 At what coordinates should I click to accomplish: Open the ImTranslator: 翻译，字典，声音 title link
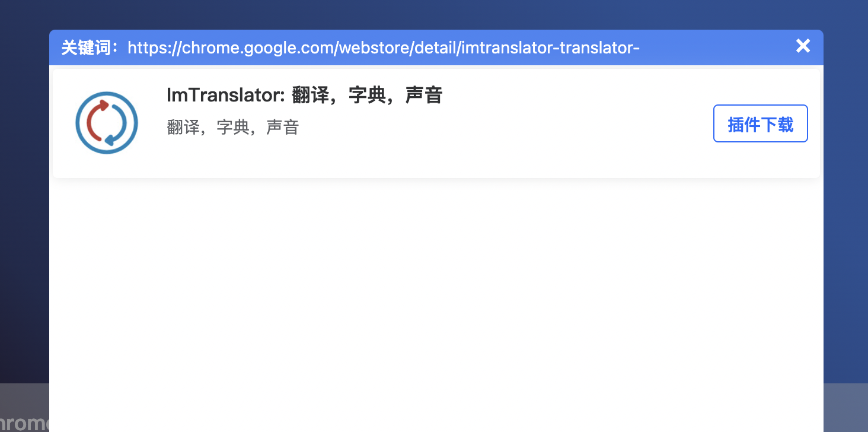coord(305,94)
